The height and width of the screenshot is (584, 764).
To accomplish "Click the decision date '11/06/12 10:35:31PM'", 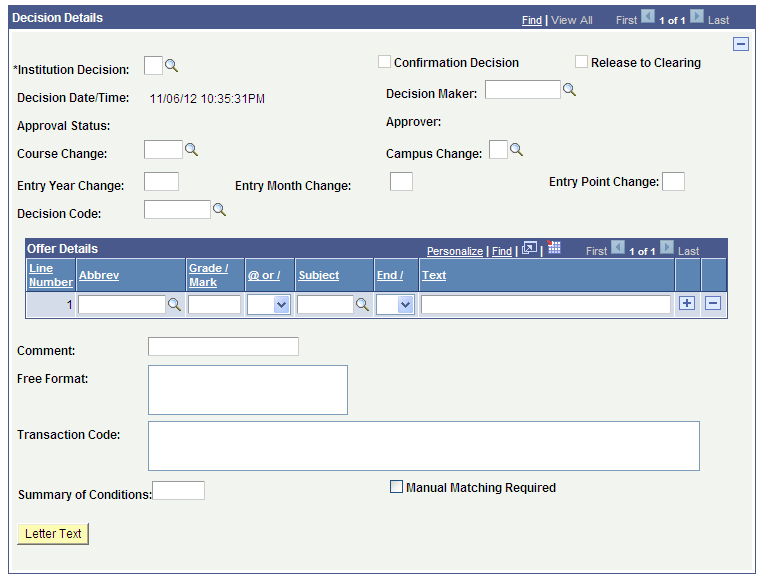I will pyautogui.click(x=207, y=99).
